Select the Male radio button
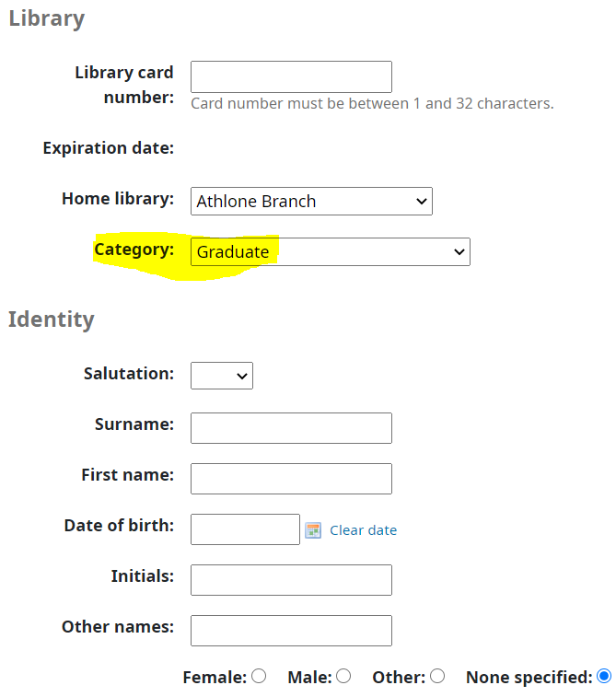The width and height of the screenshot is (616, 697). (x=343, y=676)
